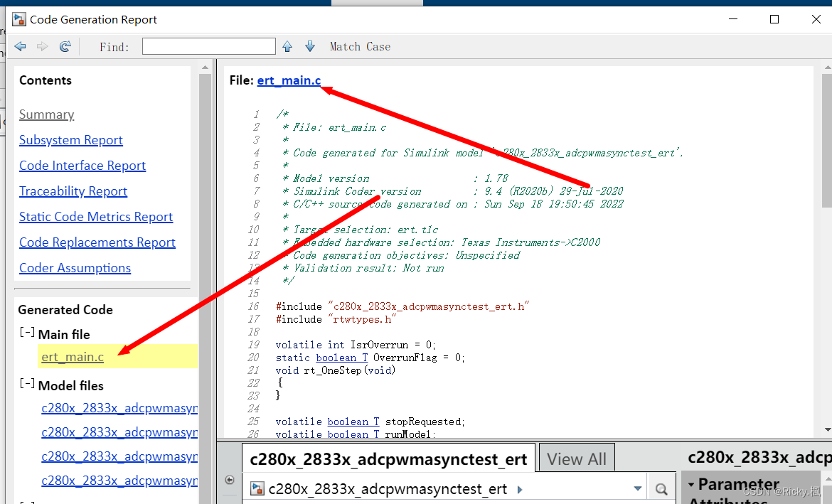Click the 'void rt_OneStep(void)' code line
This screenshot has width=832, height=504.
click(x=336, y=370)
